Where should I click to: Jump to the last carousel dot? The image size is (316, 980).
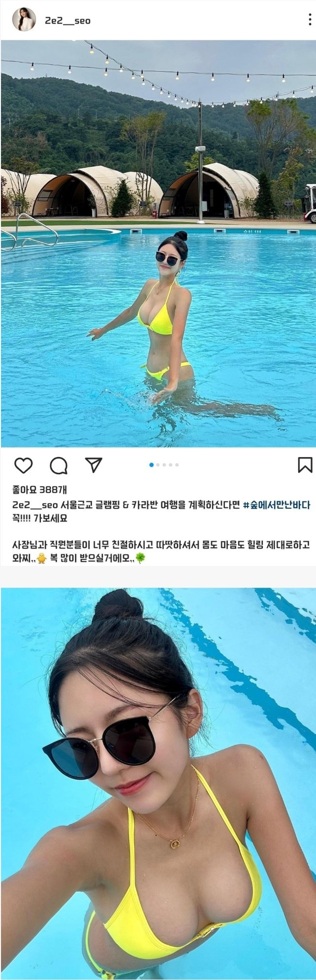pos(177,464)
